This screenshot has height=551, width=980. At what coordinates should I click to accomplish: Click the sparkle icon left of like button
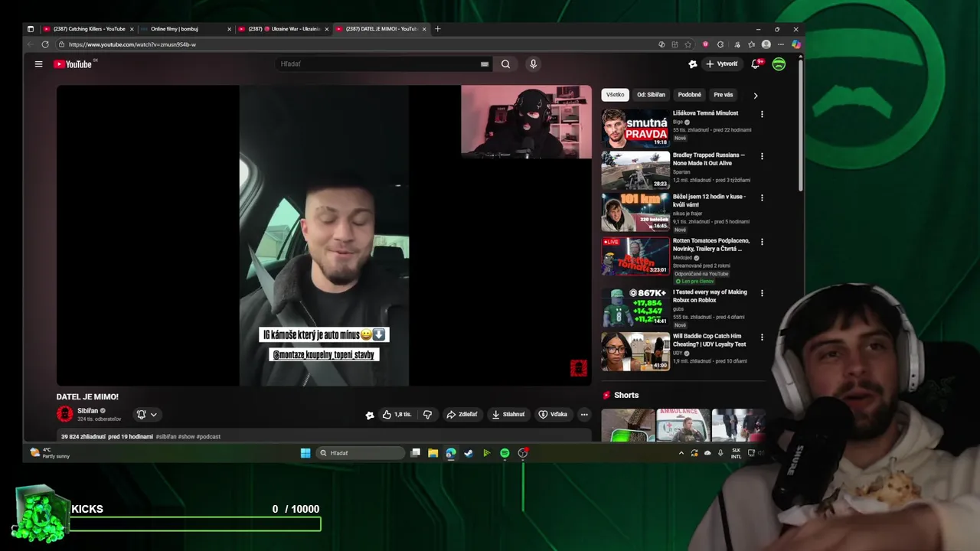370,415
